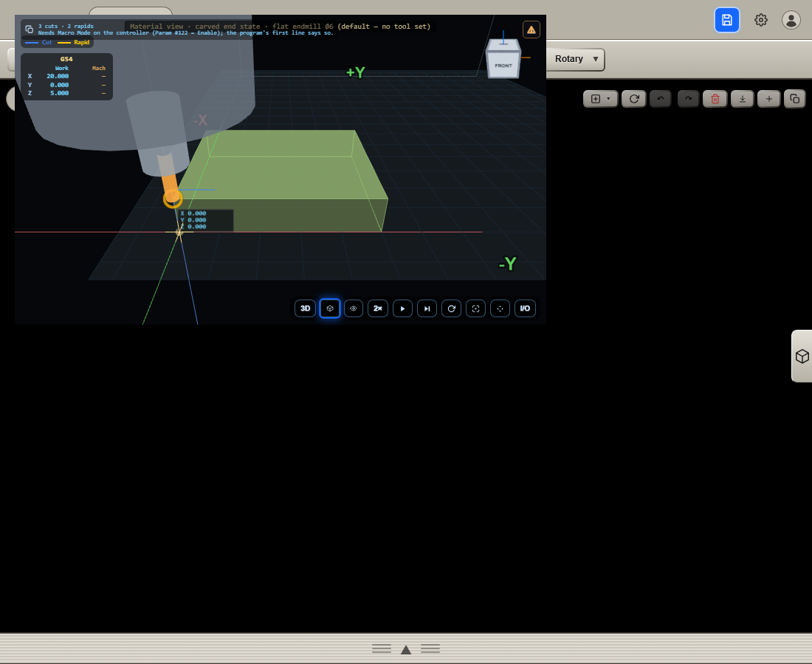Click the Rapid legend entry

tap(74, 43)
